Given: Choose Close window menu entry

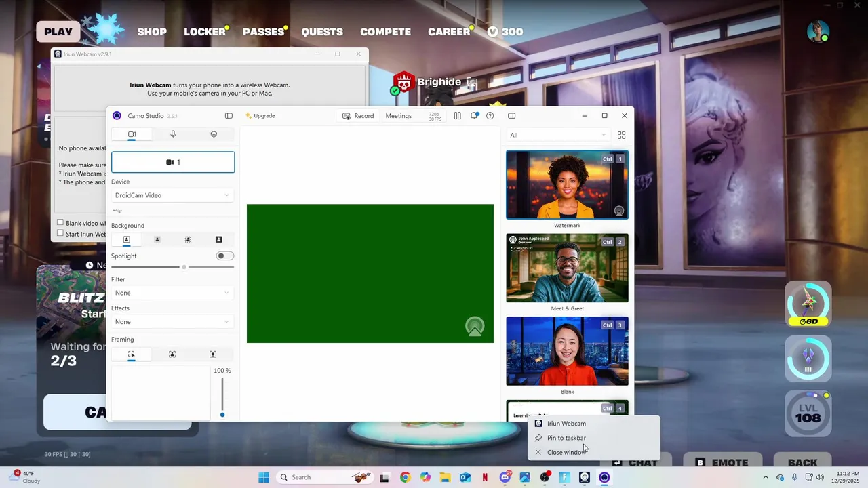Looking at the screenshot, I should [593, 452].
